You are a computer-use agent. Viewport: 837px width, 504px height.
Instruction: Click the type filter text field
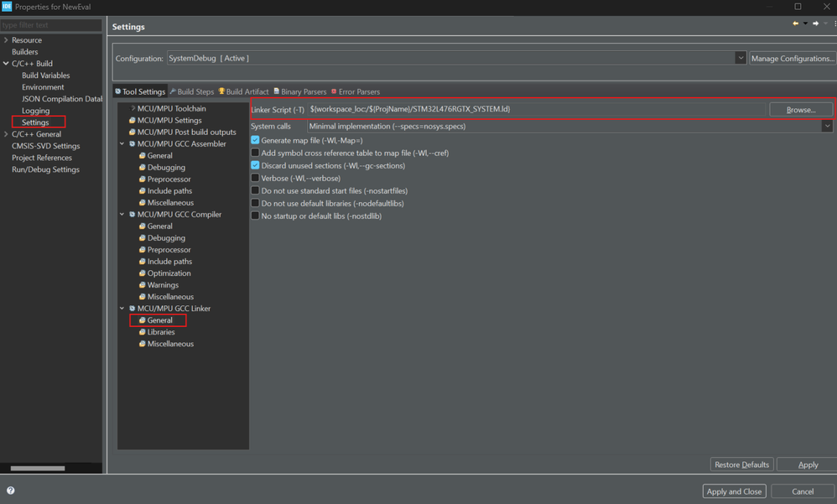pos(50,25)
